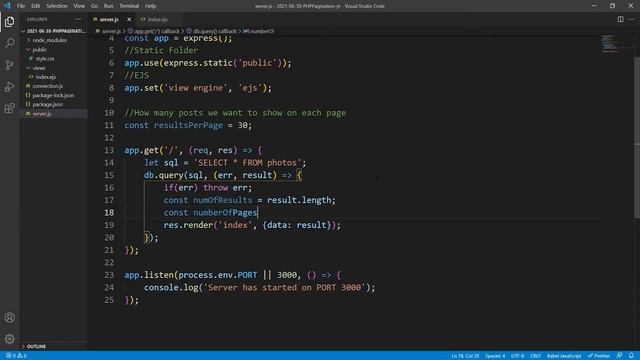Viewport: 640px width, 360px height.
Task: Open package-lock.json in the explorer
Action: pyautogui.click(x=53, y=96)
